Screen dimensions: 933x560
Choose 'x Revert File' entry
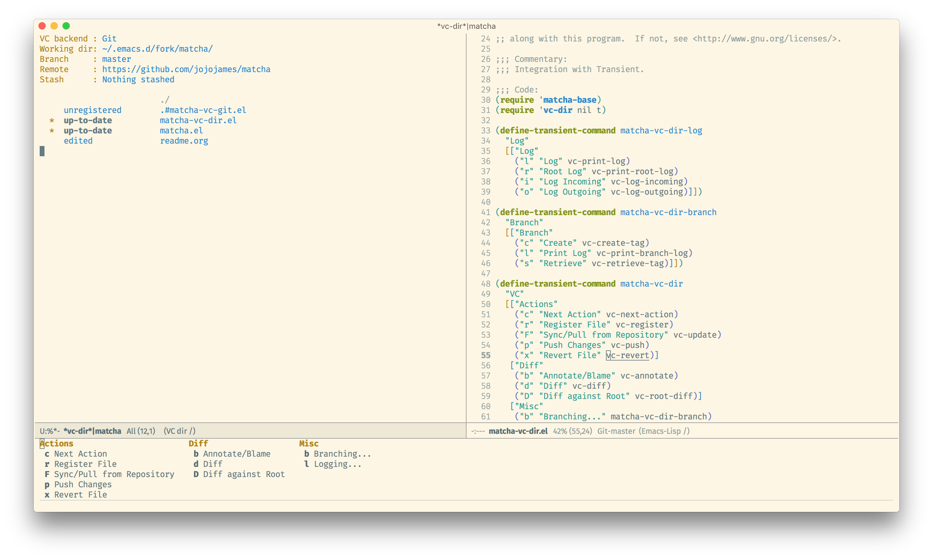75,495
